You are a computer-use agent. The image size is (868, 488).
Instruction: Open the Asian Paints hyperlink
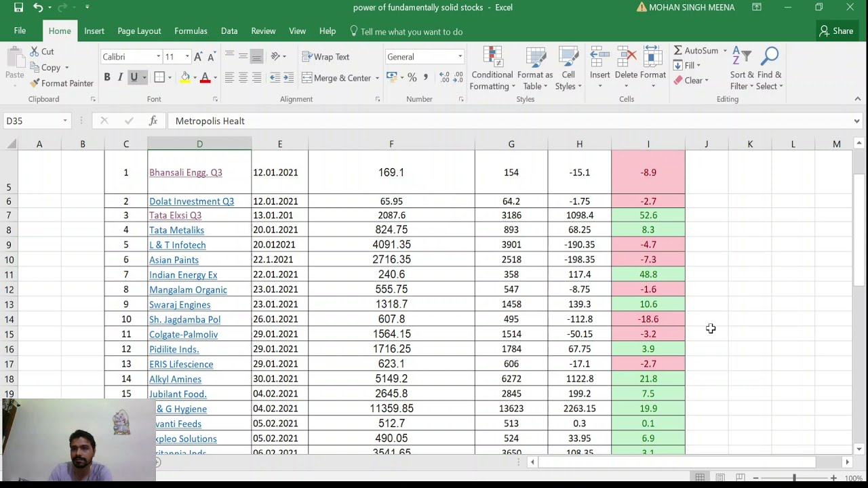pos(174,260)
